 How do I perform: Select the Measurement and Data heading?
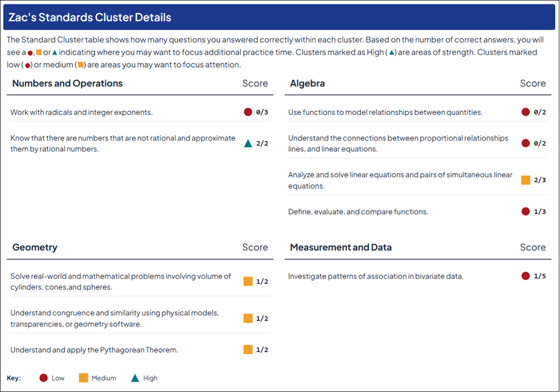341,247
